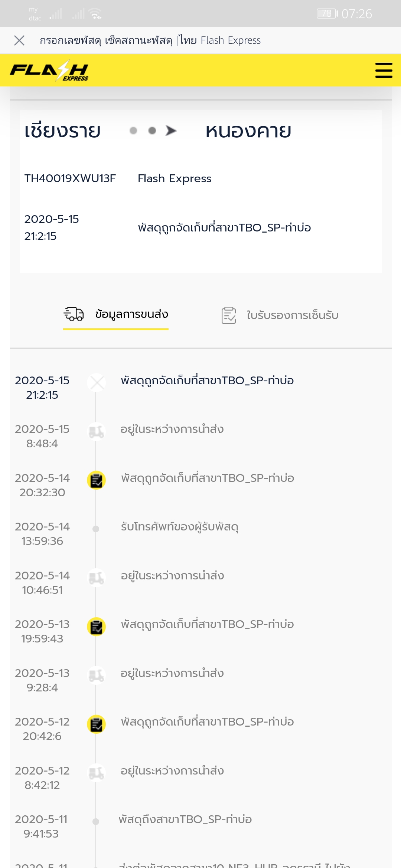Click yellow clipboard icon for 2020-5-14 20:32:30

tap(97, 480)
